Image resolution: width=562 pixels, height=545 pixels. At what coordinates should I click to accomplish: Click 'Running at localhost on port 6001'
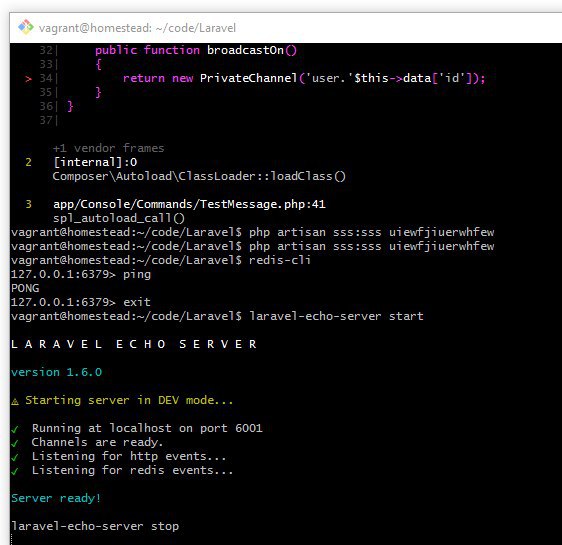(x=147, y=428)
